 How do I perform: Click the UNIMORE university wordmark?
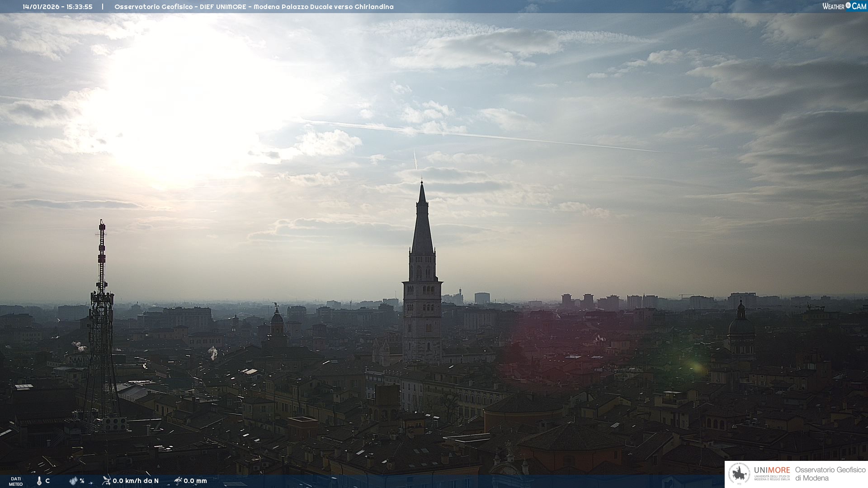(772, 470)
